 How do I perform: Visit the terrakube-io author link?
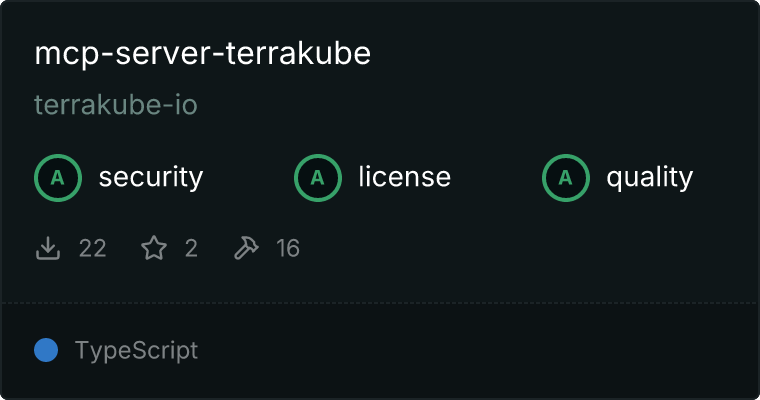(116, 105)
